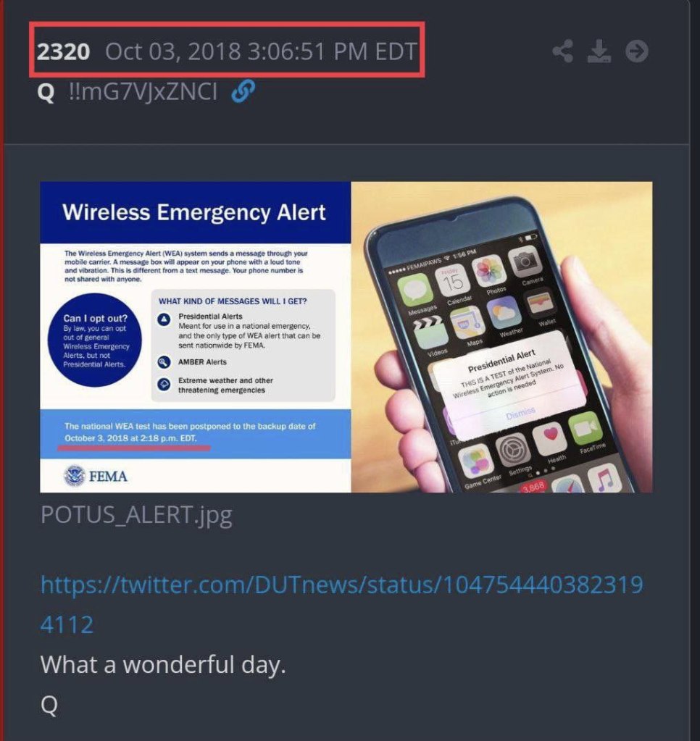
Task: Click the blue chain link icon
Action: coord(243,91)
